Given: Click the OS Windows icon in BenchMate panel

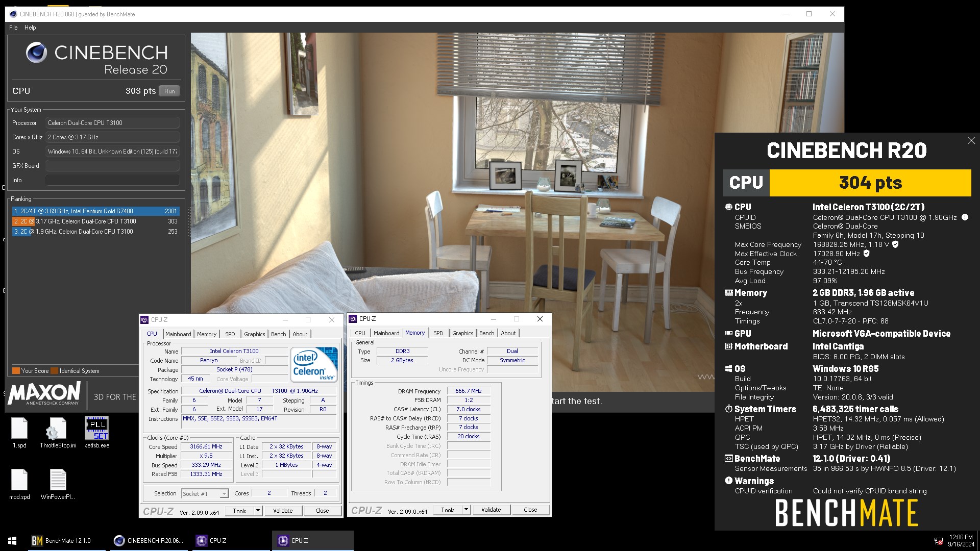Looking at the screenshot, I should point(728,369).
